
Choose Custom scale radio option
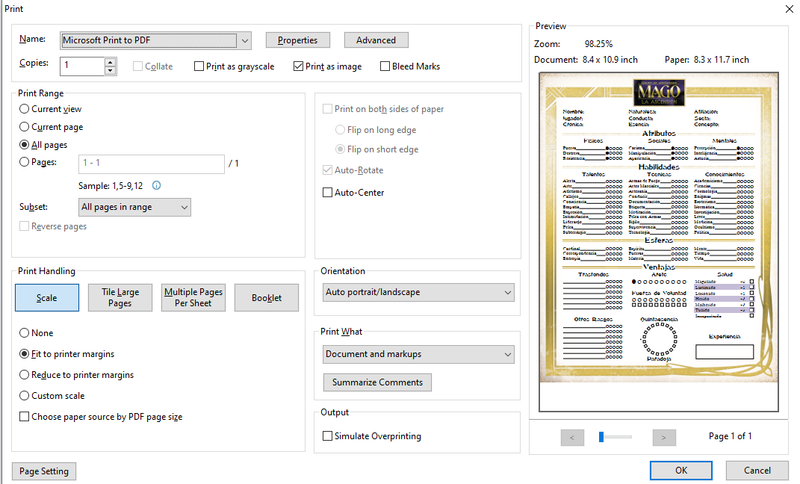25,396
